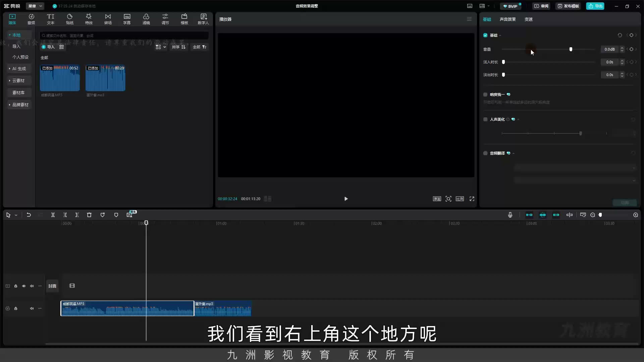Expand the 品牌素材 sidebar item
This screenshot has width=644, height=362.
[x=19, y=105]
